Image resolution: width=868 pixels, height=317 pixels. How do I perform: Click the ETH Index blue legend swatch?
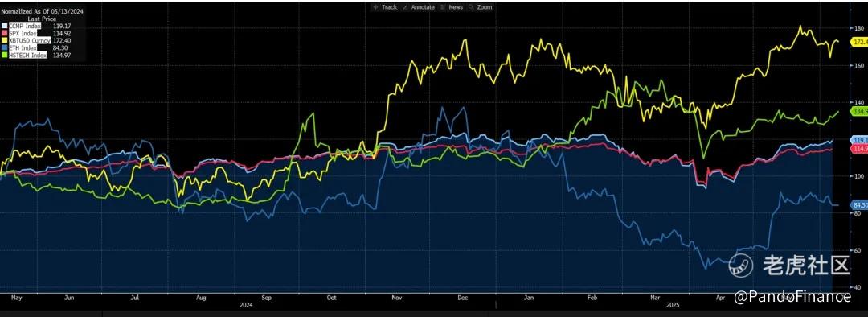5,47
